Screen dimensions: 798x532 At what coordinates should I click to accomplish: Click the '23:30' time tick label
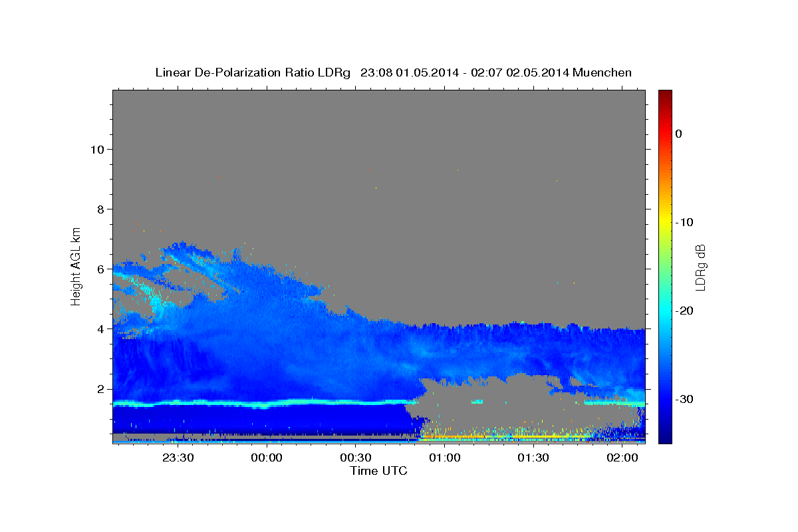point(178,458)
